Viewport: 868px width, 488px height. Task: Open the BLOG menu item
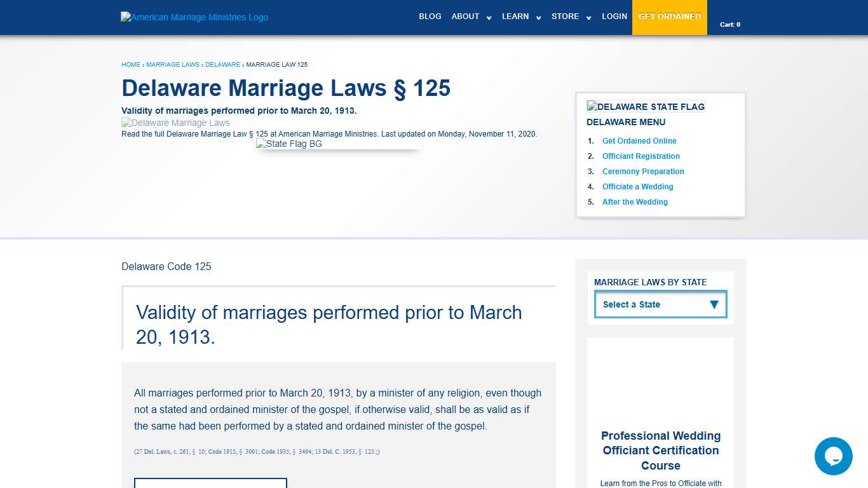point(430,17)
